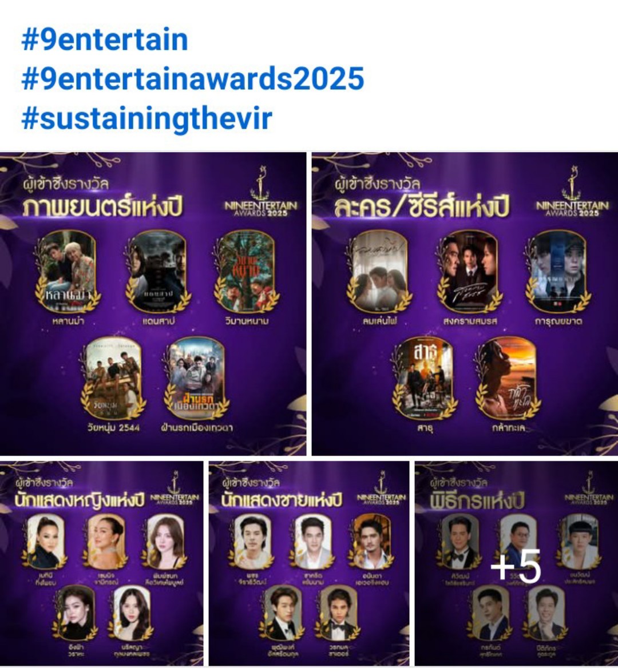This screenshot has height=672, width=618.
Task: Open the #9entertain hashtag link
Action: (x=105, y=39)
